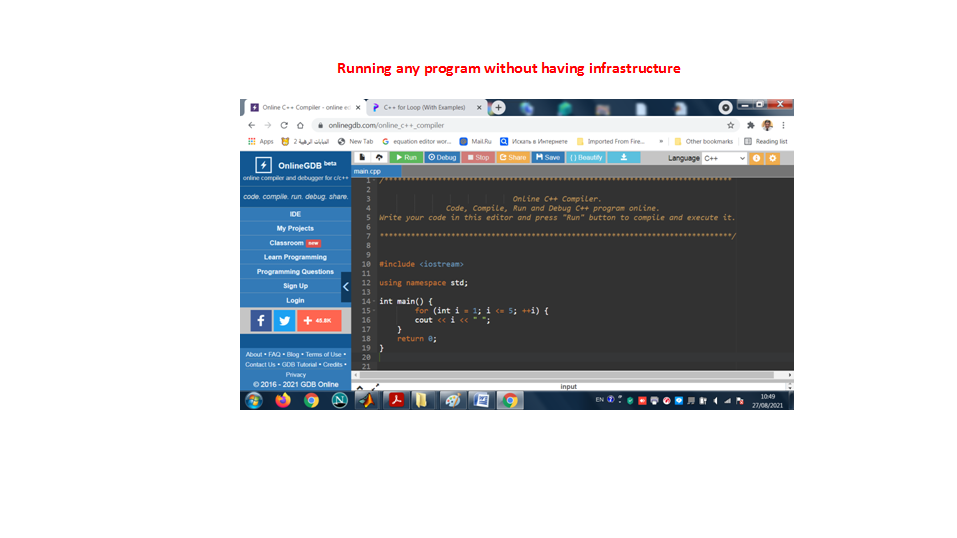Open the extensions puzzle icon
Screen dimensions: 957x538
751,125
